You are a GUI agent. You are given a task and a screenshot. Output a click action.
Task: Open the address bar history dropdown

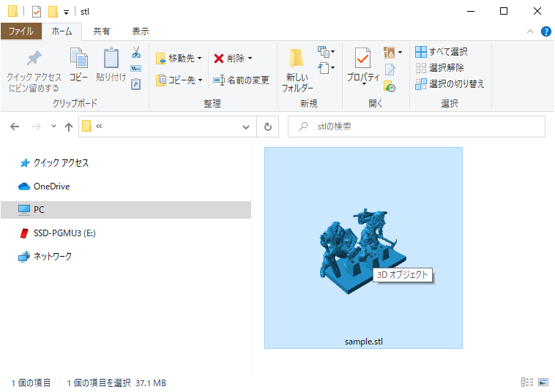point(245,127)
